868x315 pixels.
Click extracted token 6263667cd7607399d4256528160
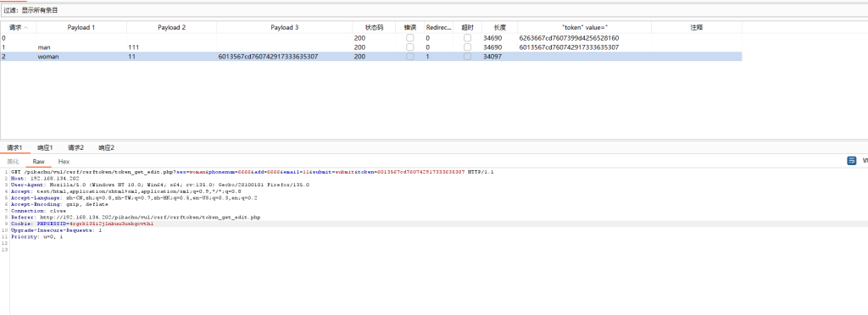(569, 38)
